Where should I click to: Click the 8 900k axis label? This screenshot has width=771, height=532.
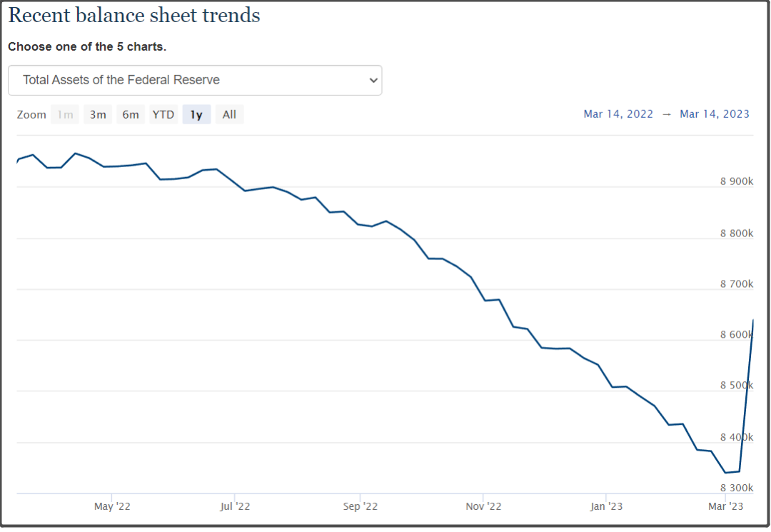(x=737, y=181)
